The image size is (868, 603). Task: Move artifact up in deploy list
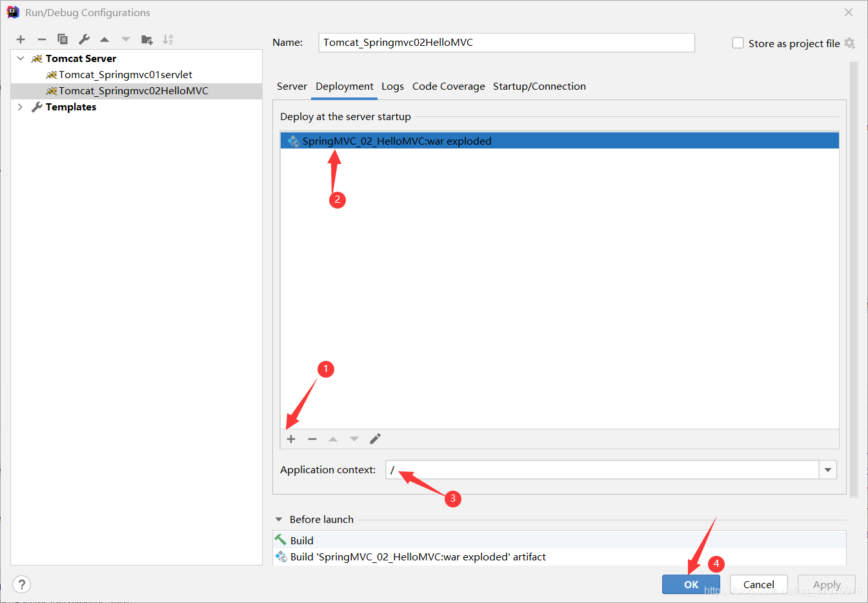tap(333, 439)
